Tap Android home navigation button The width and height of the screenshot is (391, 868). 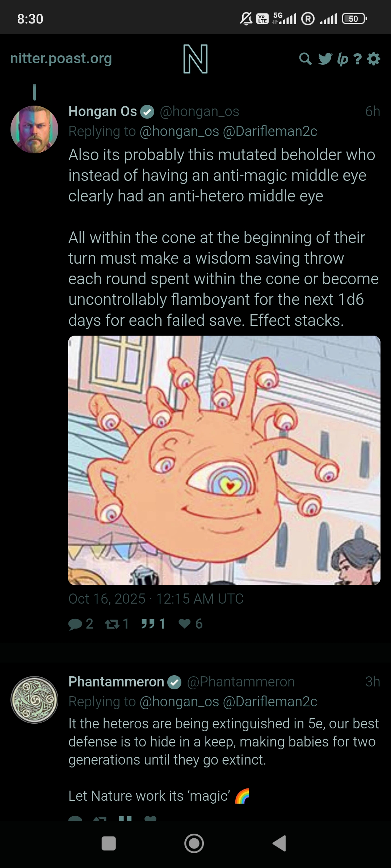194,843
